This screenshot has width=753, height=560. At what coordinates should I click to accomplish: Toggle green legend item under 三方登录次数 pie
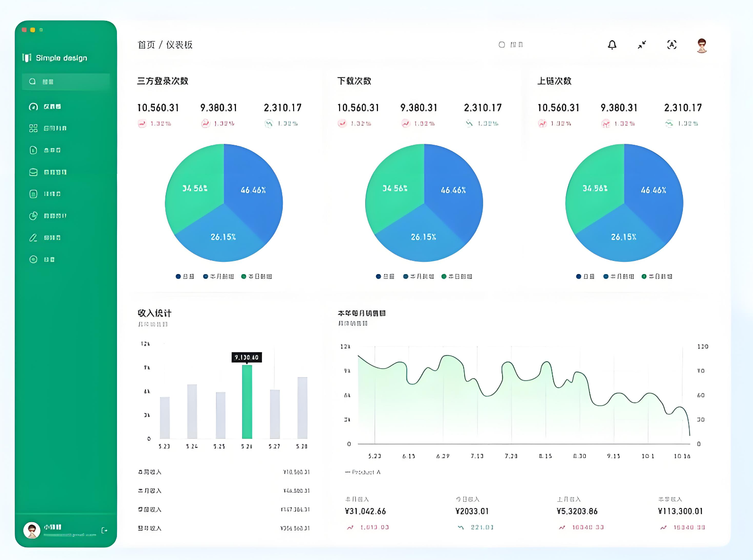(x=256, y=276)
